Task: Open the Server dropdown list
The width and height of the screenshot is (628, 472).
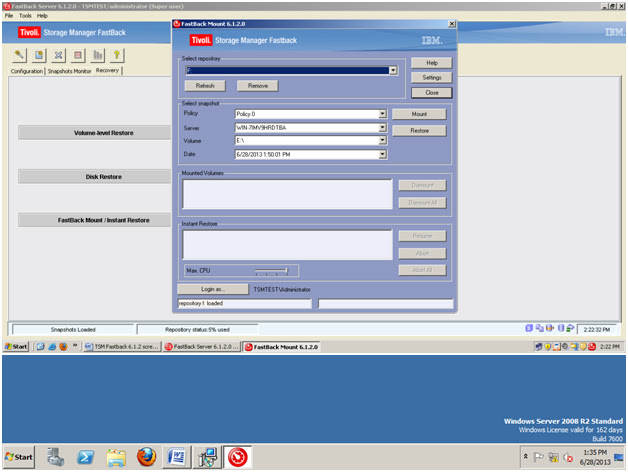Action: [382, 128]
